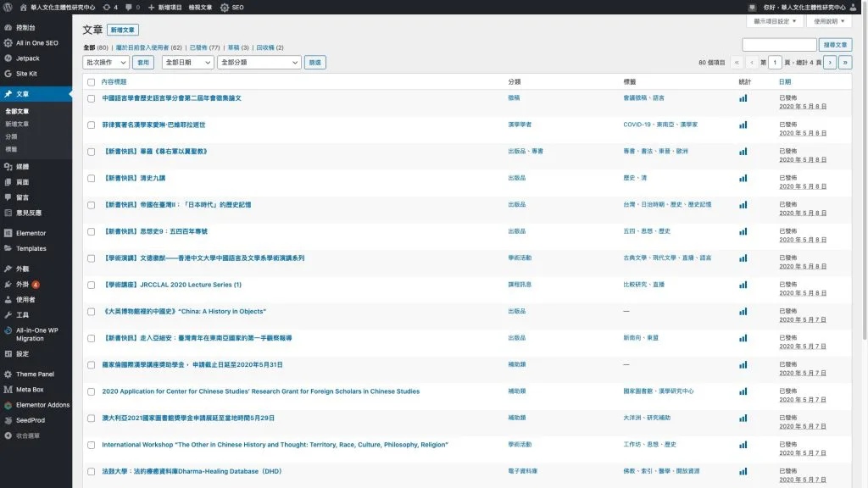Expand the 顯示項目設定 screen options panel

point(774,21)
